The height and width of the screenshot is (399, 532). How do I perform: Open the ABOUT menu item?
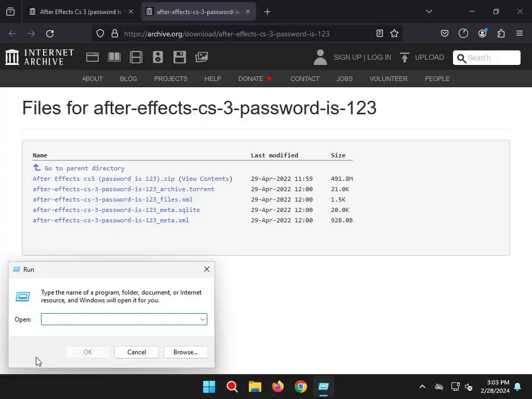click(92, 79)
